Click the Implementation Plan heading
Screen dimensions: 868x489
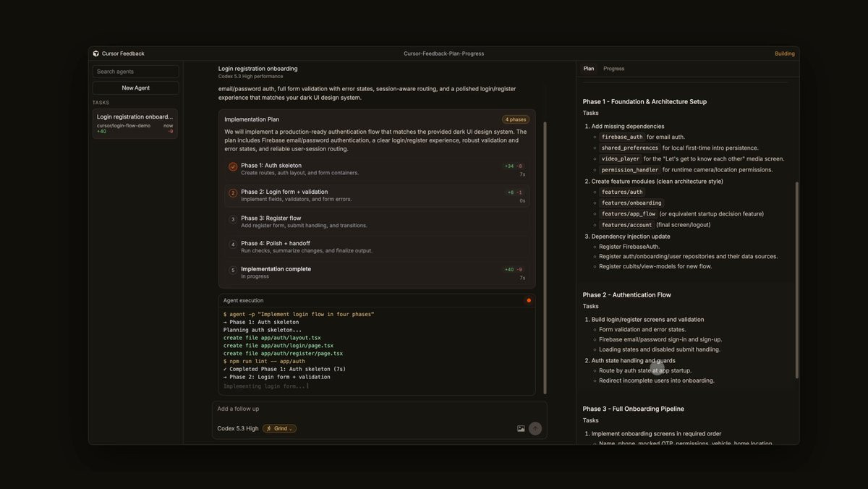(252, 119)
